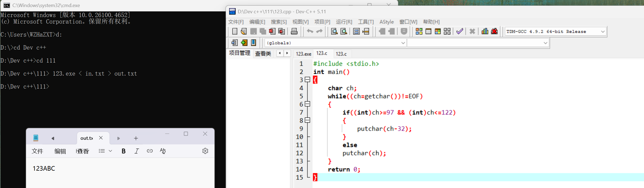Viewport: 644px width, 188px height.
Task: Open the 编辑[E] menu in Dev-C++
Action: pos(257,22)
